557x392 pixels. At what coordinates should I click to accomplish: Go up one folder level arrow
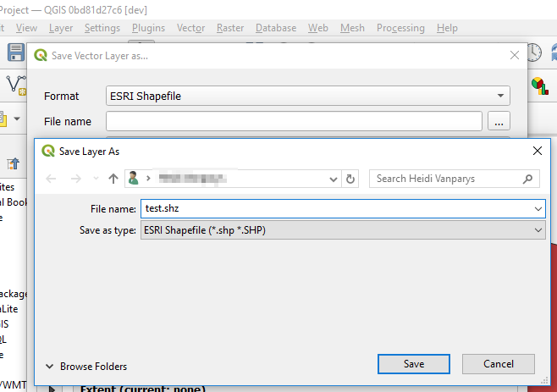[x=113, y=179]
